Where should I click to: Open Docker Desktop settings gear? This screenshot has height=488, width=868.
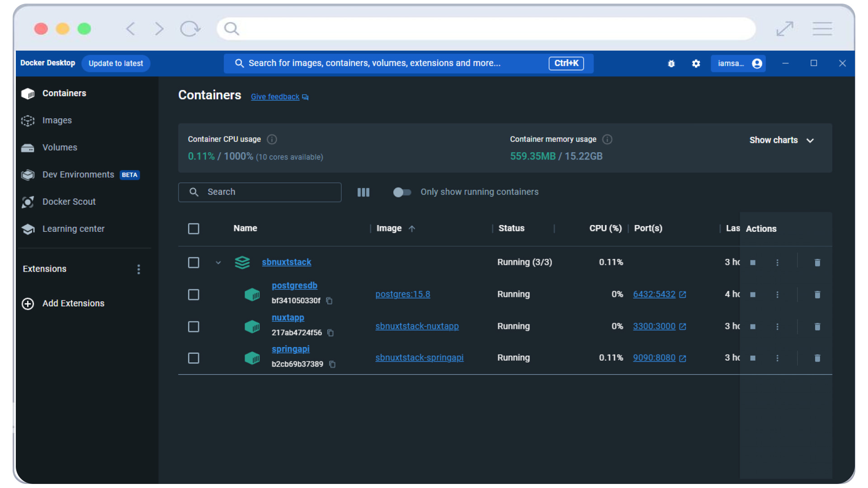(696, 64)
